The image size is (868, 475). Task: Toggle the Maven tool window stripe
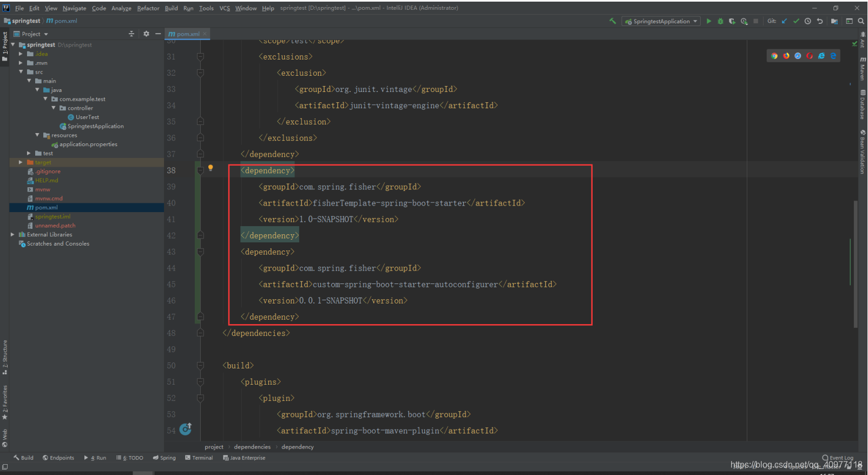pyautogui.click(x=863, y=68)
